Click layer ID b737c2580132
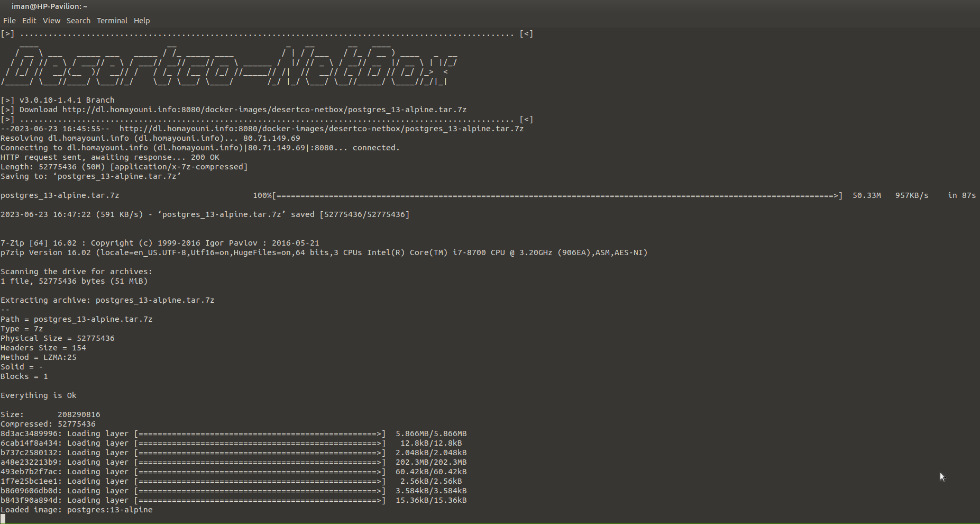This screenshot has height=524, width=980. point(29,453)
